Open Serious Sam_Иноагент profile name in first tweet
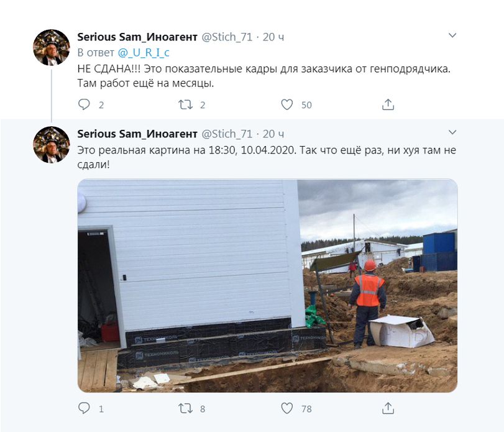The height and width of the screenshot is (432, 504). pyautogui.click(x=137, y=37)
